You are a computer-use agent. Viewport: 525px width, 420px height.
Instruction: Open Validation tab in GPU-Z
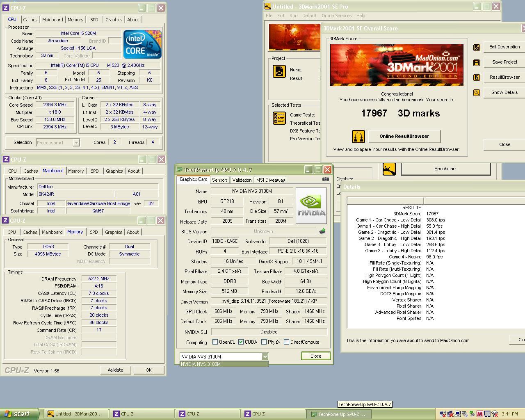pyautogui.click(x=242, y=180)
